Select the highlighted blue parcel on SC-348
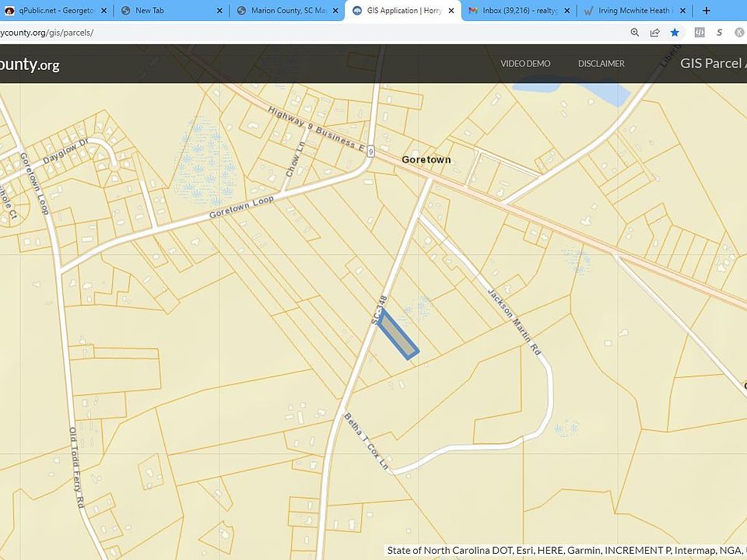The image size is (747, 560). 398,334
